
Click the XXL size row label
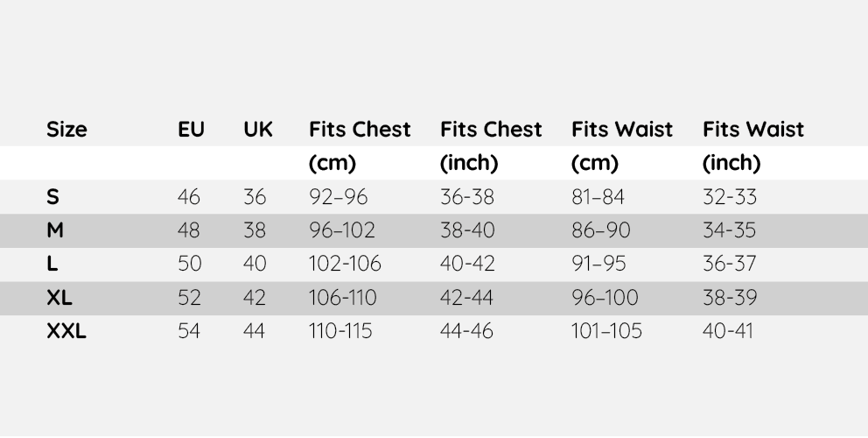(x=66, y=331)
